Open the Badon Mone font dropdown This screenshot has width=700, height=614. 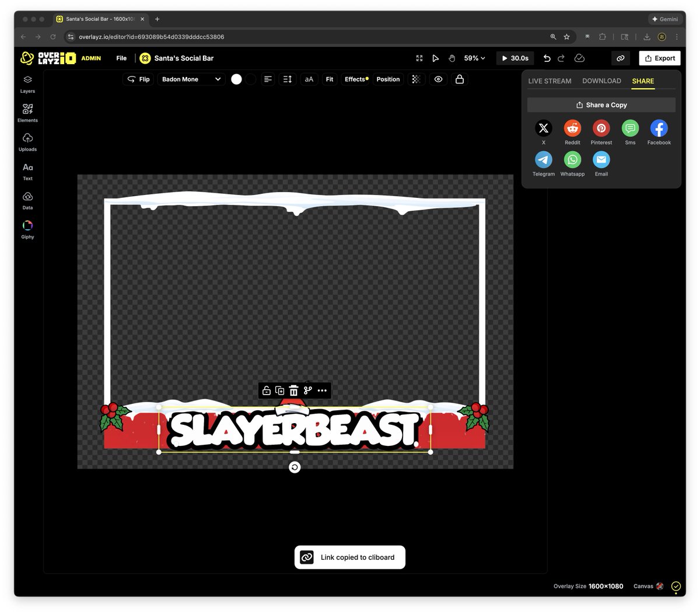tap(191, 79)
